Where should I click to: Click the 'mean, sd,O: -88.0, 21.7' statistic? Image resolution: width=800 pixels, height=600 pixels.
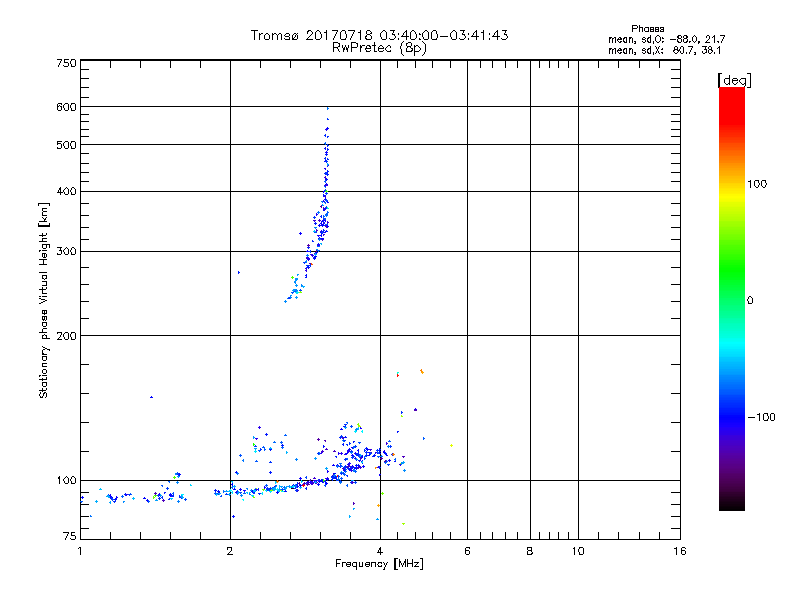pos(666,39)
